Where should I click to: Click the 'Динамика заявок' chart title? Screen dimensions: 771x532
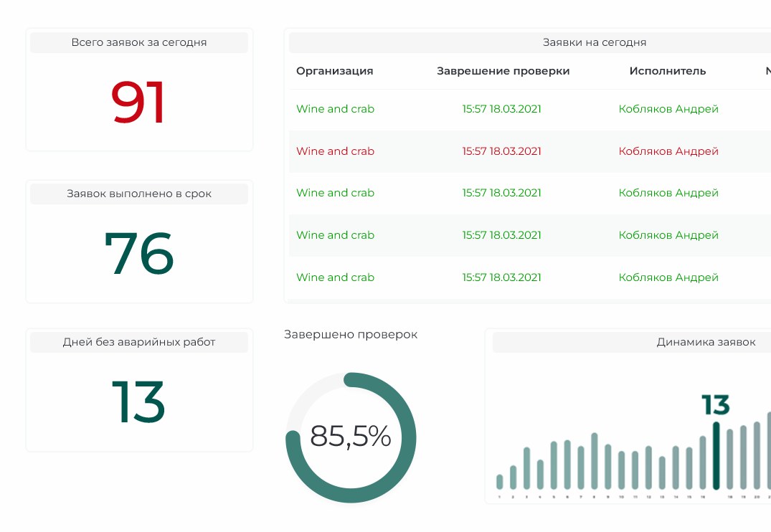pos(706,342)
